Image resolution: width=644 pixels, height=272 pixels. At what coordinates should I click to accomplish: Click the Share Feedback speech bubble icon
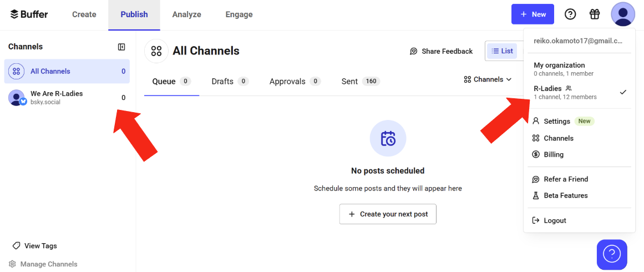tap(414, 52)
